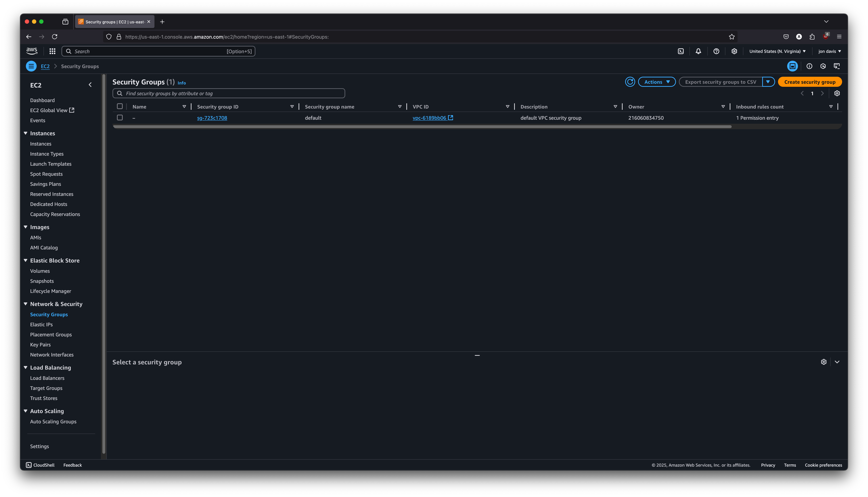Image resolution: width=868 pixels, height=497 pixels.
Task: Collapse the Elastic Block Store section
Action: [25, 260]
